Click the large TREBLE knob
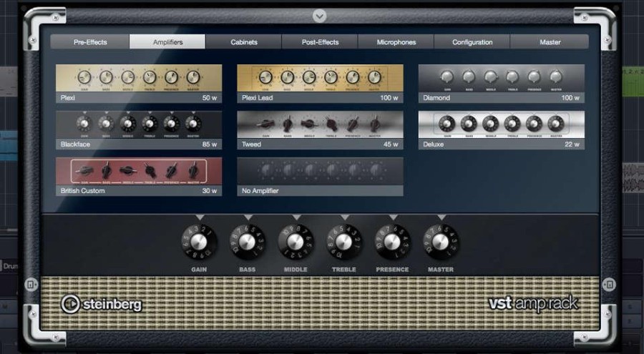 click(x=343, y=242)
